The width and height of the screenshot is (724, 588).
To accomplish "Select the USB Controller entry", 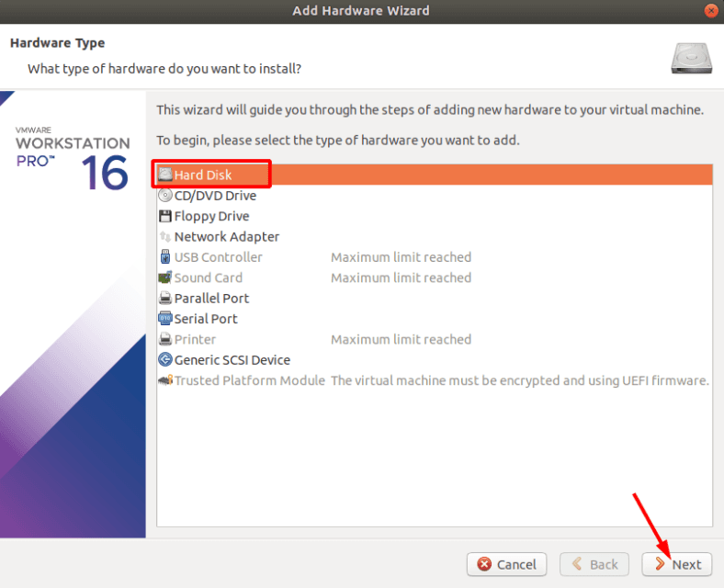I will pyautogui.click(x=435, y=257).
